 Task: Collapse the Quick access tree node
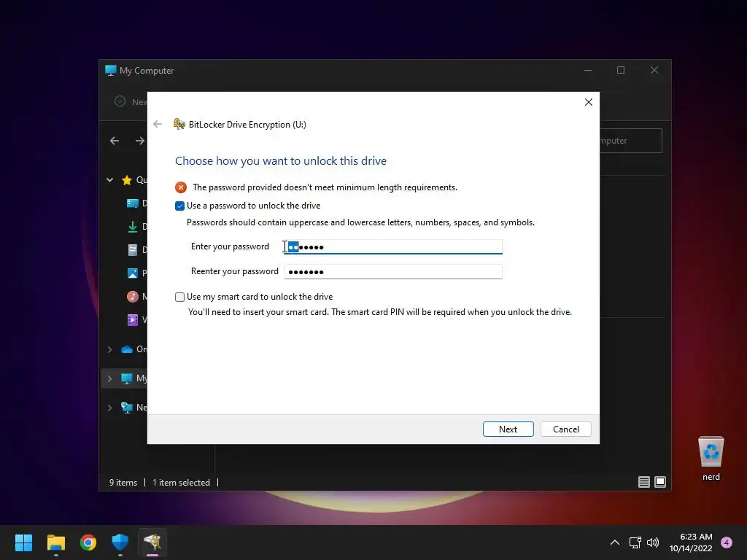coord(109,180)
